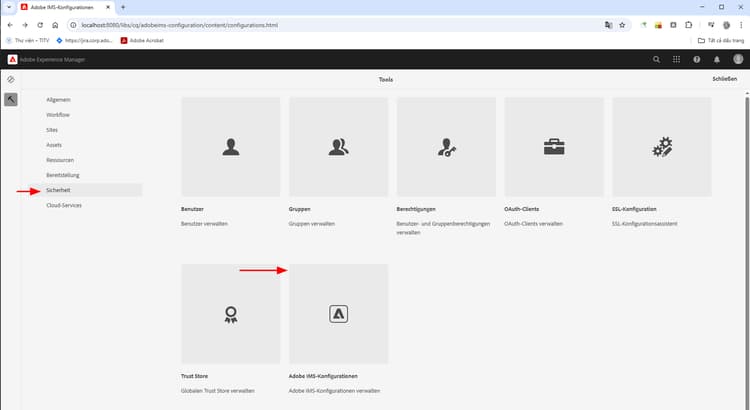Screen dimensions: 750x410
Task: Click 'Adobe IMS-Konfigurationen verwalten' description
Action: point(334,390)
